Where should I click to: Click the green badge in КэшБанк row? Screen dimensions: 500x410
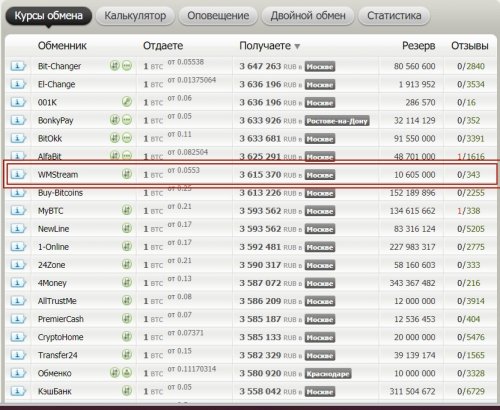pyautogui.click(x=127, y=390)
